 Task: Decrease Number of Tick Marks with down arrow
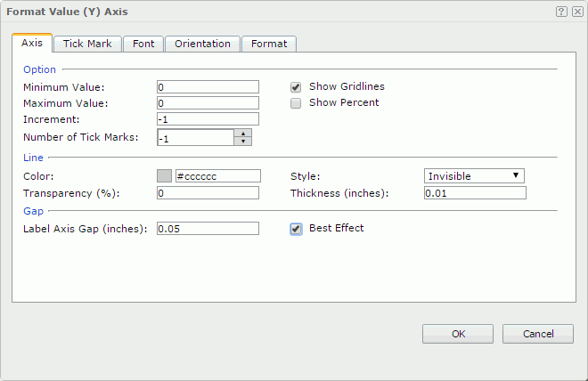[x=243, y=142]
